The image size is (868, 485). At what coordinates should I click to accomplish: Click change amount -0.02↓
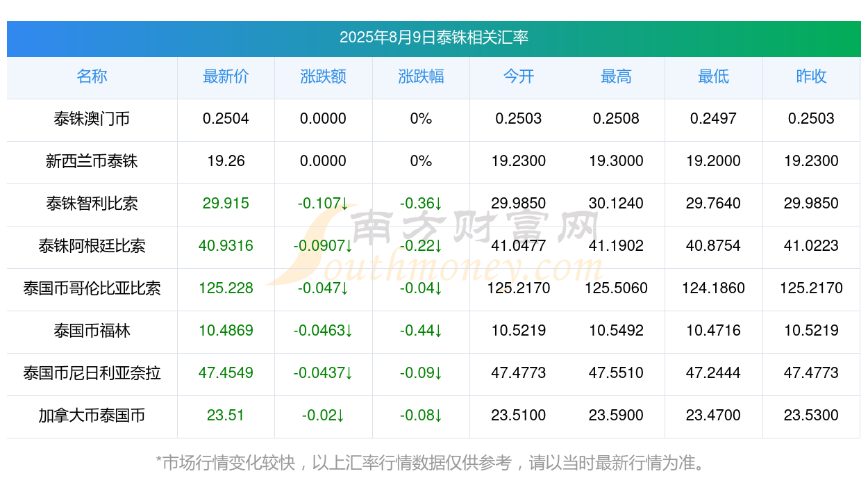[324, 416]
